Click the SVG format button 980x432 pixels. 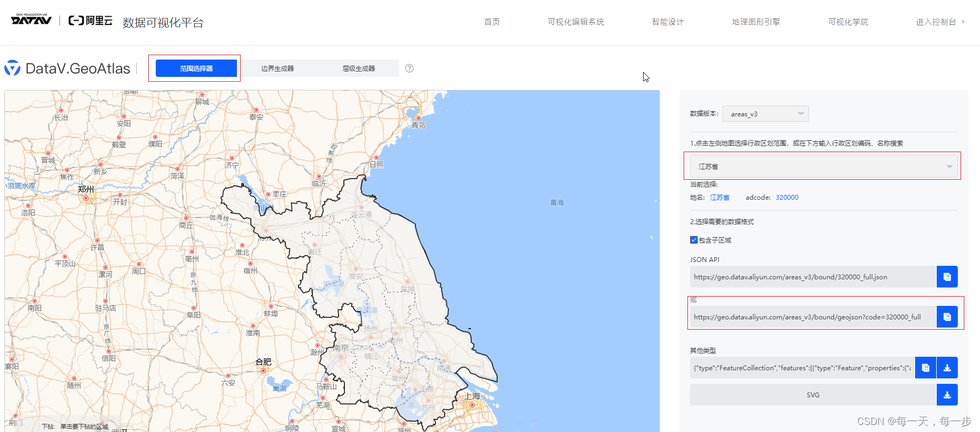[813, 395]
